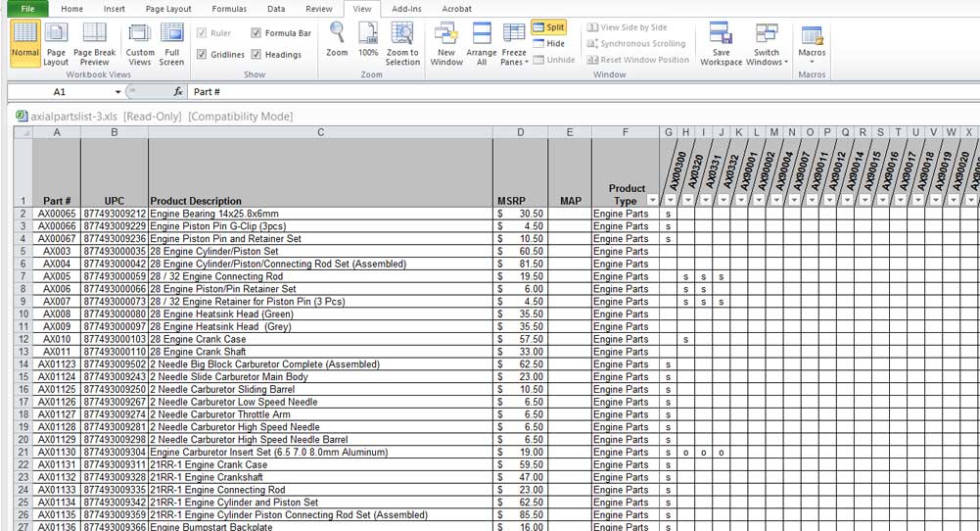
Task: Click the Product Description header cell
Action: tap(320, 172)
